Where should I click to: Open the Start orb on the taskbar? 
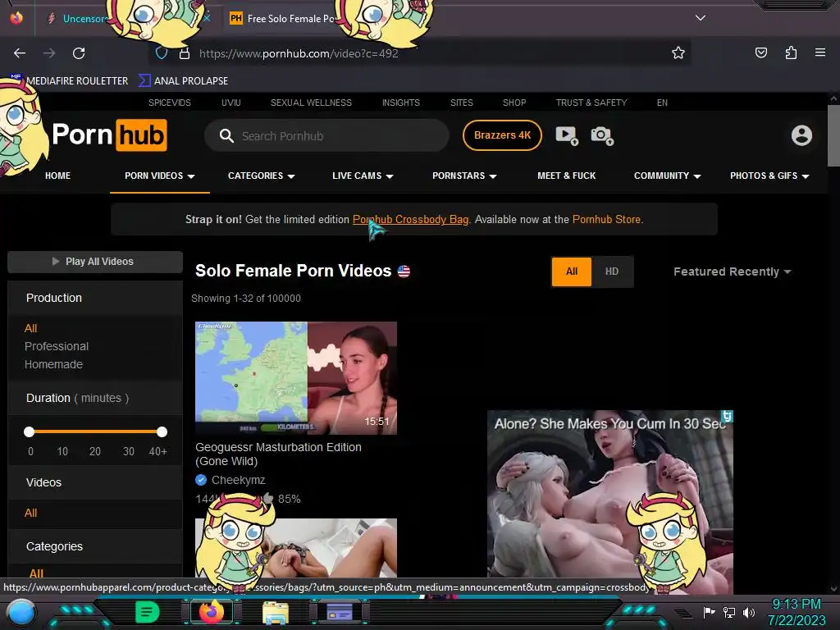[x=21, y=612]
